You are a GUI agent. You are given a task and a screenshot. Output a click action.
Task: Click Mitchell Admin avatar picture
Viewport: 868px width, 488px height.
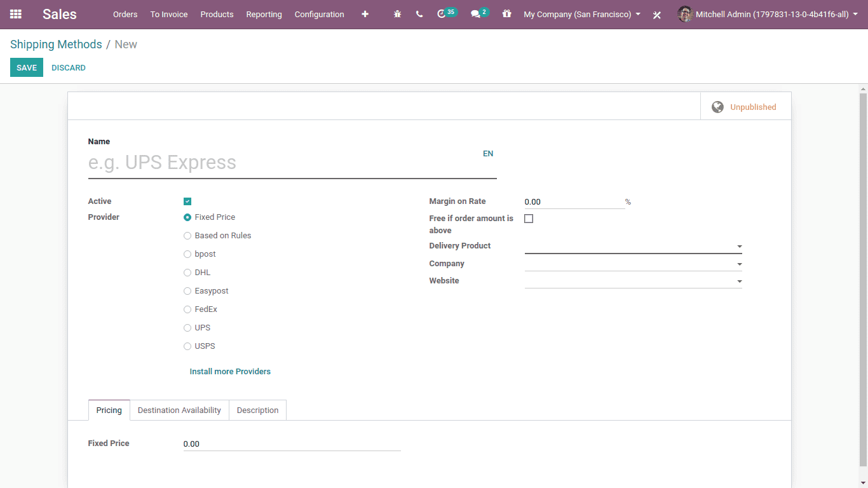click(x=685, y=14)
